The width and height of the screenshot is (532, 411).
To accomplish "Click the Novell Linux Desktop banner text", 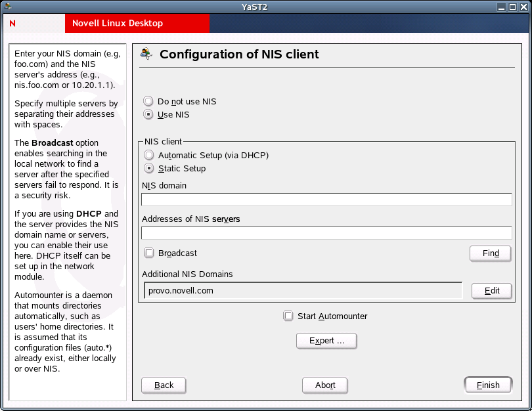I will coord(118,23).
